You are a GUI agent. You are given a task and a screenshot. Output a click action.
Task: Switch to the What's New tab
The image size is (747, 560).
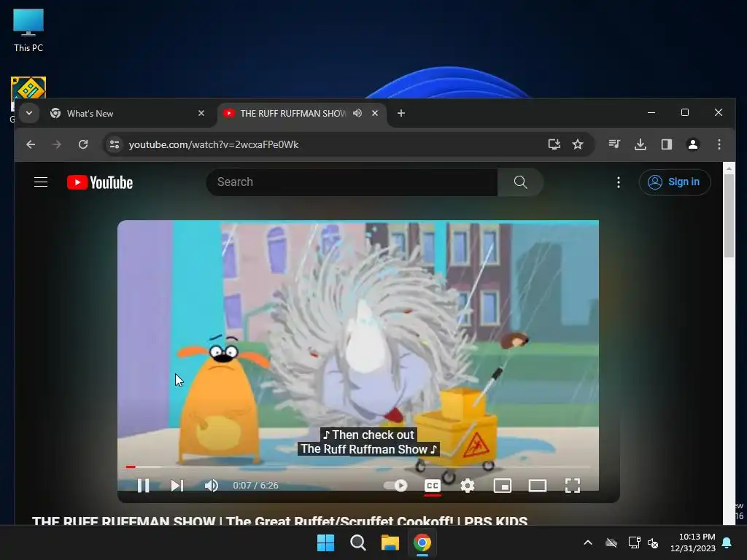click(125, 113)
